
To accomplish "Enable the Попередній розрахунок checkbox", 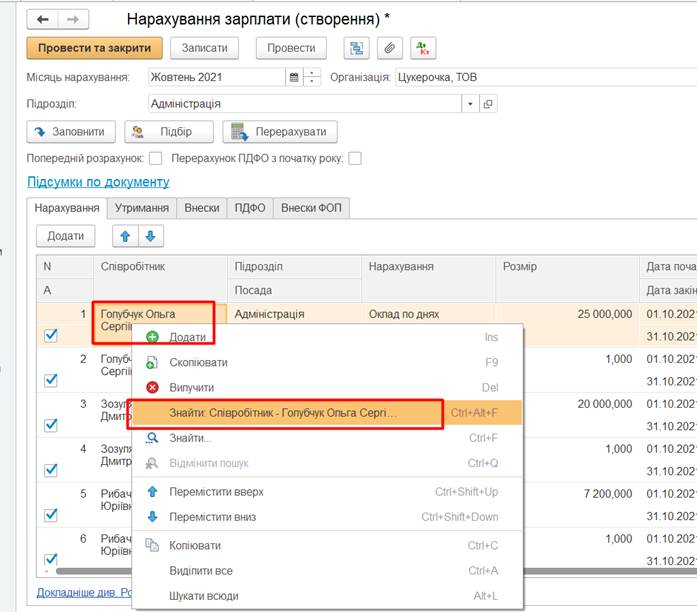I will point(155,158).
